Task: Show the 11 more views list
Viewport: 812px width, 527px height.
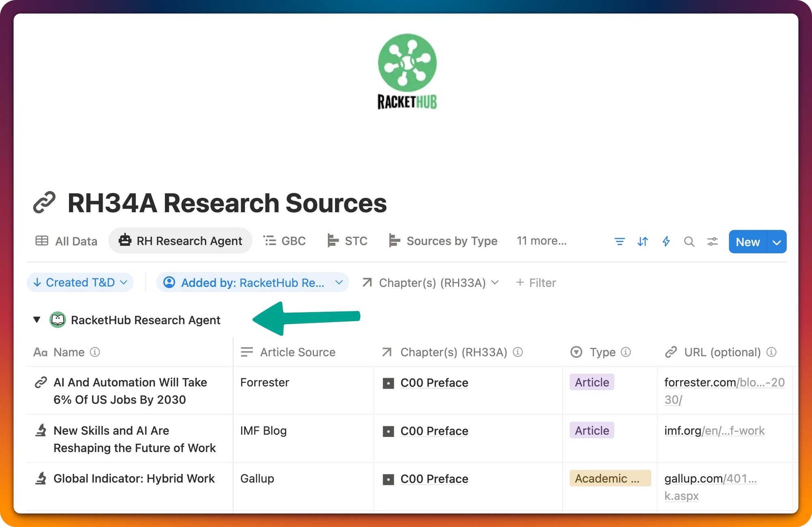Action: click(x=541, y=241)
